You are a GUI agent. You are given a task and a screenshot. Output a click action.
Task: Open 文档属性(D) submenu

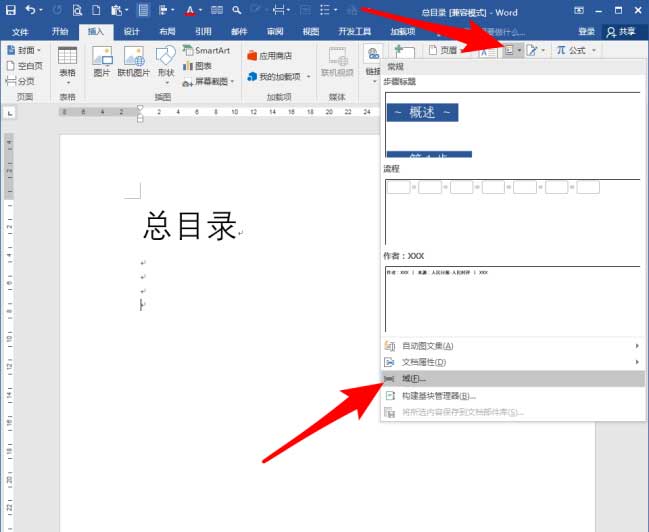512,362
